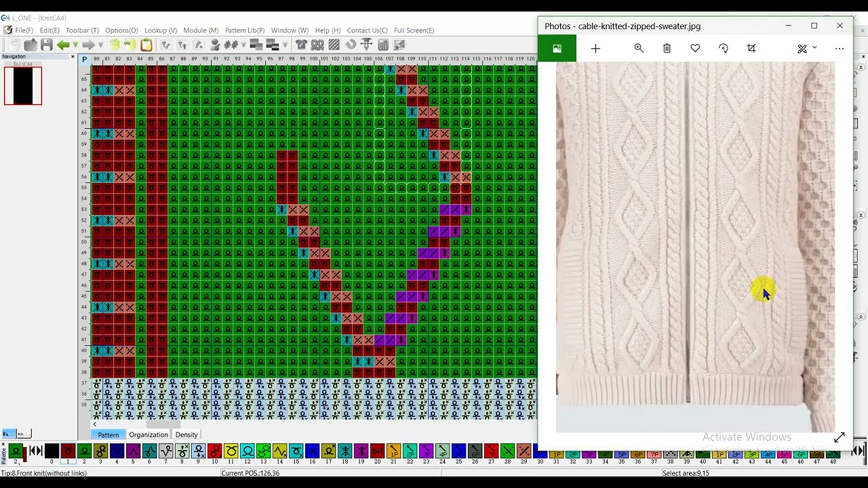The width and height of the screenshot is (868, 488).
Task: Click Delete trash icon in Photos window
Action: [x=667, y=48]
